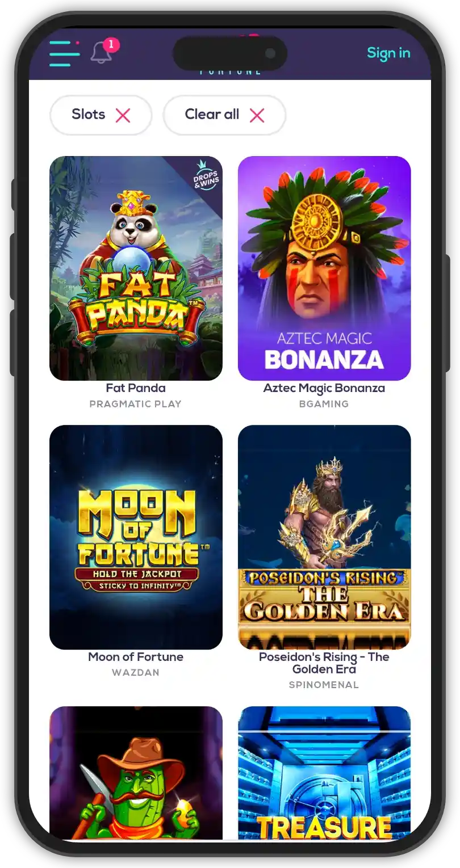Open the Fat Panda game thumbnail
Viewport: 460px width, 868px height.
[x=136, y=268]
